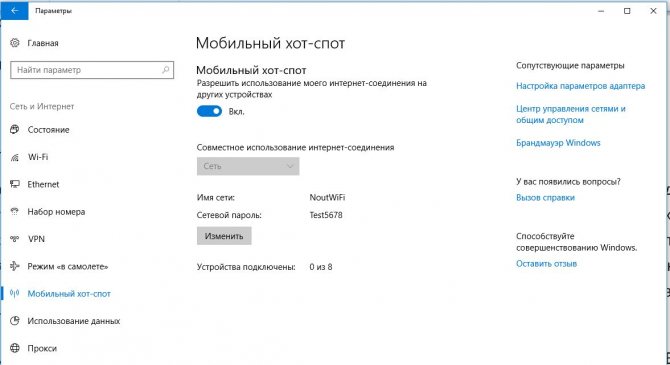
Task: Open the Брандмауэр Windows link
Action: [558, 143]
